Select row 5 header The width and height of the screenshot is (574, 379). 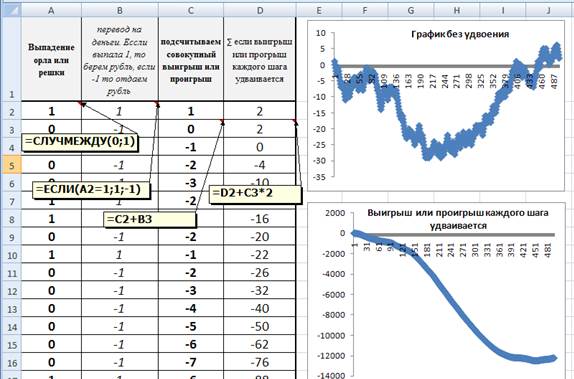tap(11, 165)
